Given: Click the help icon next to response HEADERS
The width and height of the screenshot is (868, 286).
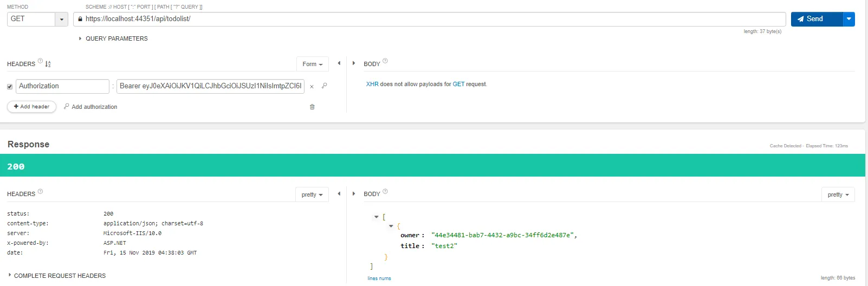Looking at the screenshot, I should point(40,191).
